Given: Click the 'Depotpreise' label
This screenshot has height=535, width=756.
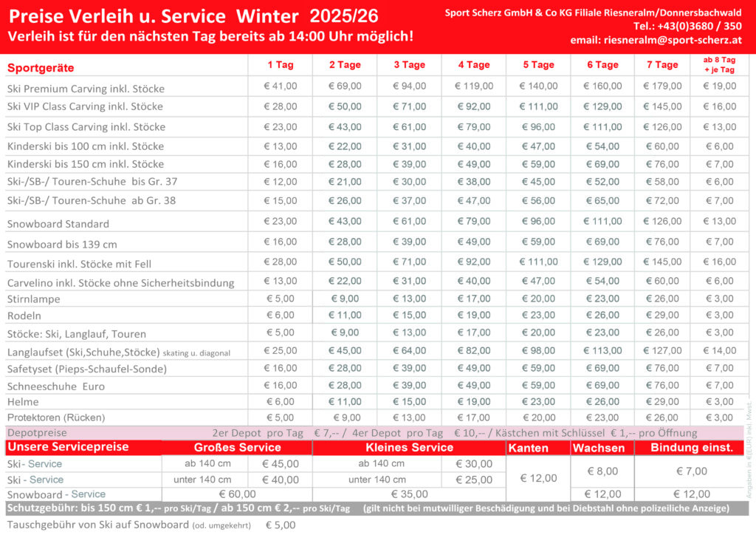Looking at the screenshot, I should click(x=37, y=432).
